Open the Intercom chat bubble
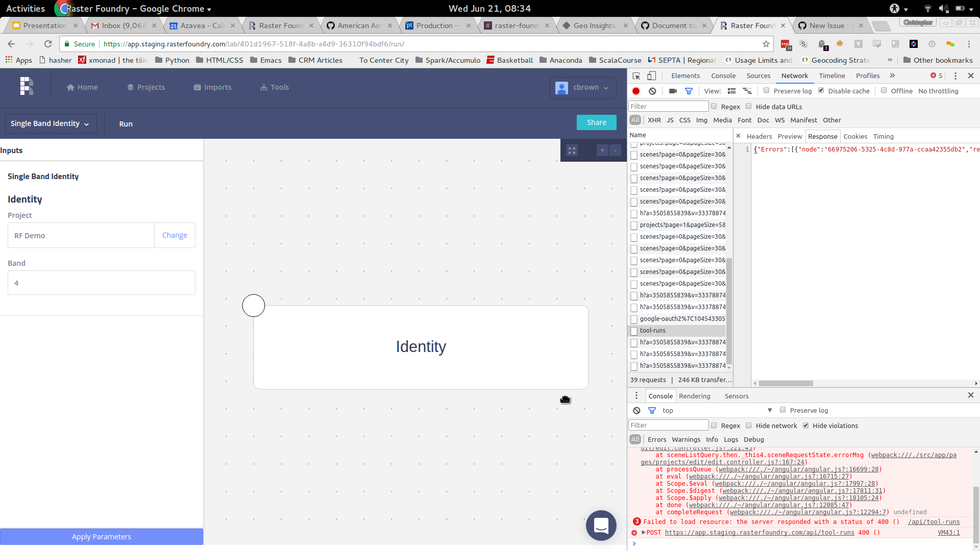The height and width of the screenshot is (551, 980). pos(602,525)
